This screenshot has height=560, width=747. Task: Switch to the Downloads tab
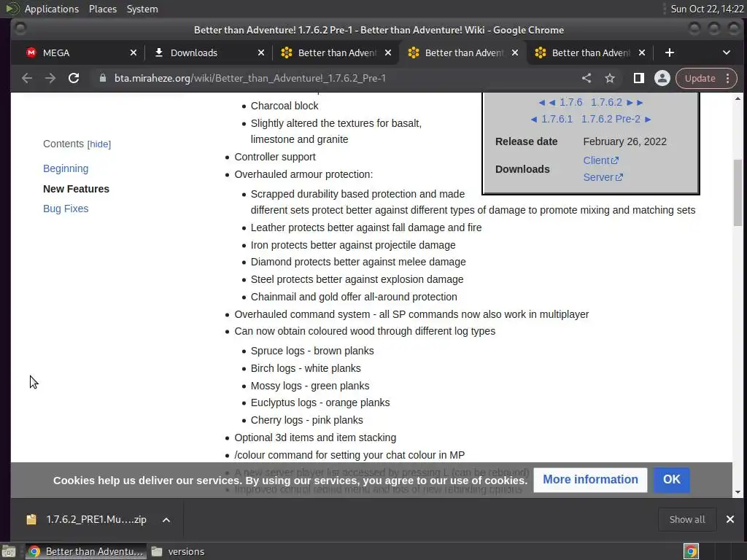click(205, 52)
